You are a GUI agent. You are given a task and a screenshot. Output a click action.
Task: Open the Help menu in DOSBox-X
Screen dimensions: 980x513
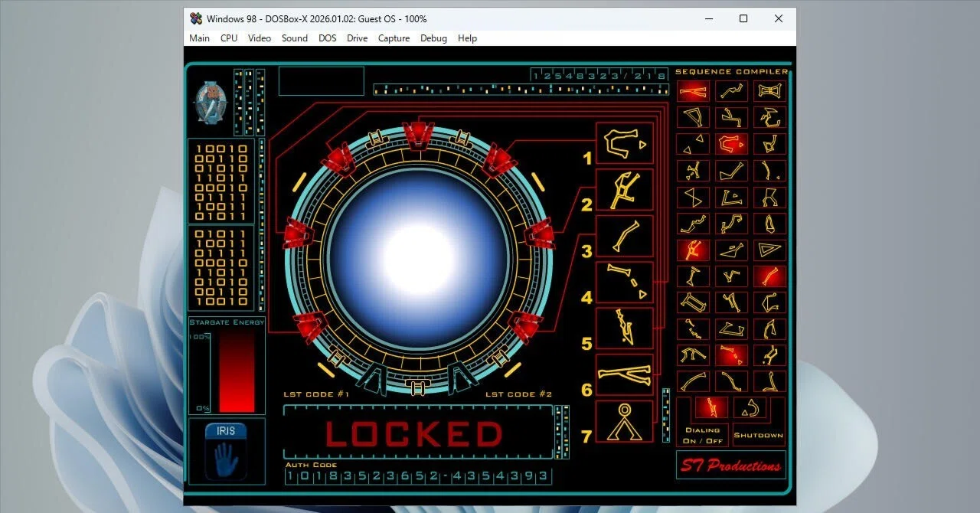click(x=468, y=38)
